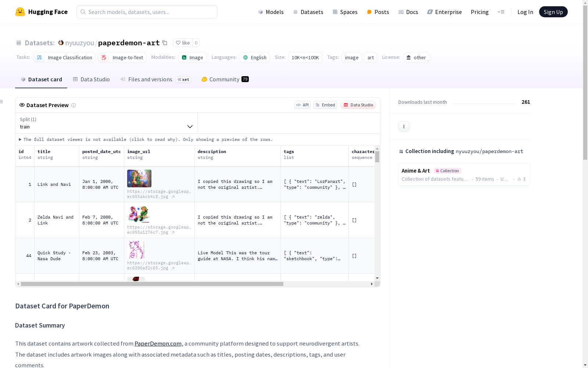The image size is (588, 368).
Task: Open the ec055a1276c7.jpg image link arrow
Action: (x=173, y=233)
